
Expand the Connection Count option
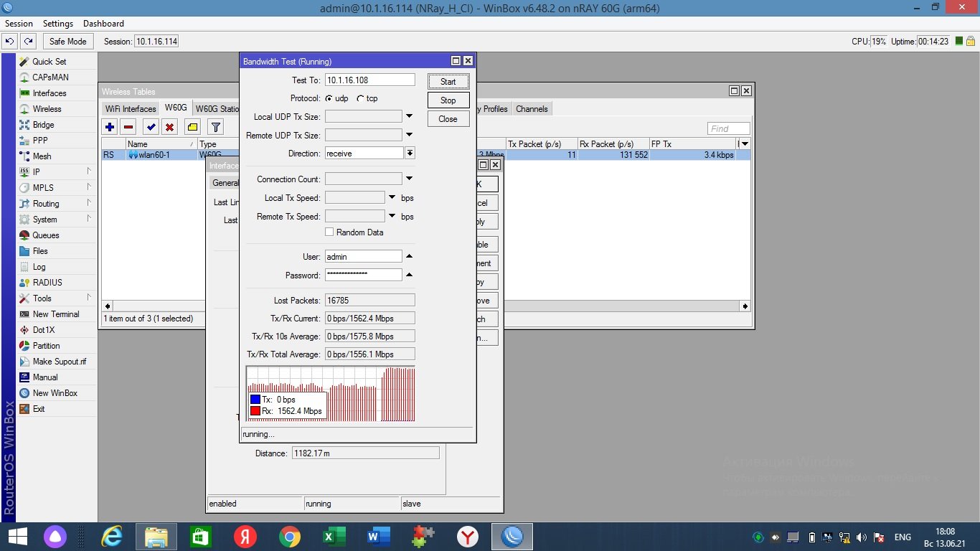pyautogui.click(x=410, y=179)
